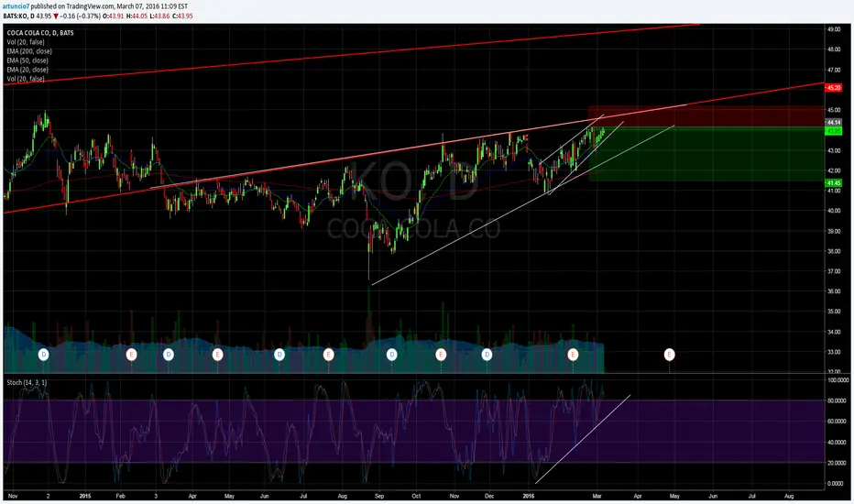854x504 pixels.
Task: Click the earnings marker in February 2015
Action: pyautogui.click(x=131, y=355)
